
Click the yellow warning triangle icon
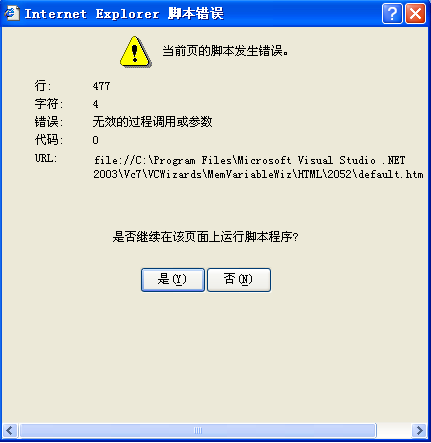click(135, 52)
